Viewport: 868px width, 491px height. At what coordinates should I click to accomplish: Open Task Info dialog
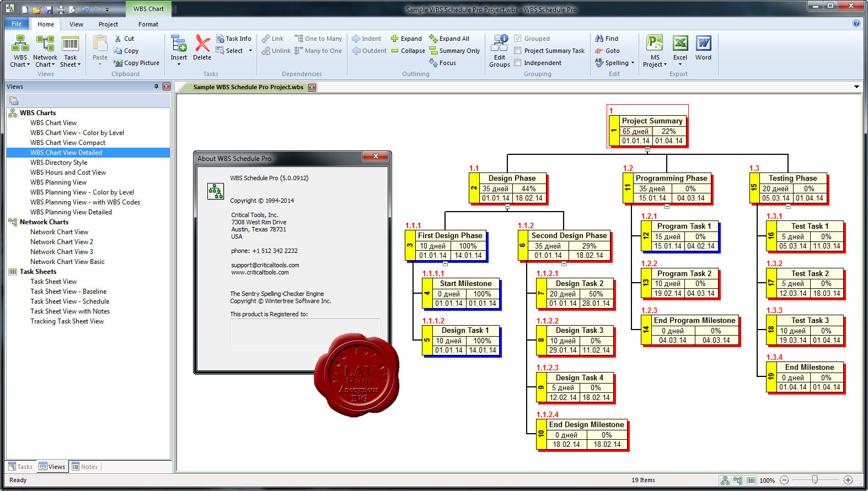234,39
